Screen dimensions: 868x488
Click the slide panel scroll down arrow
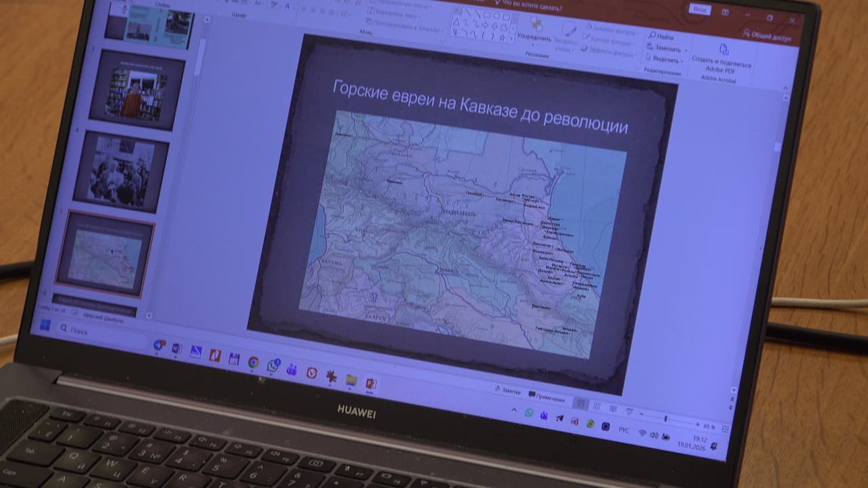[x=149, y=316]
